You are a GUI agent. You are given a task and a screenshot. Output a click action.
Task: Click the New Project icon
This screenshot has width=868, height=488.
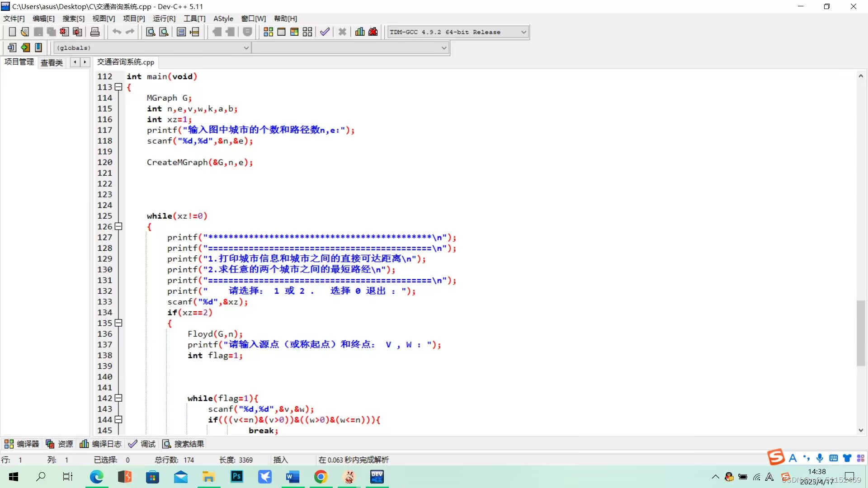click(12, 47)
